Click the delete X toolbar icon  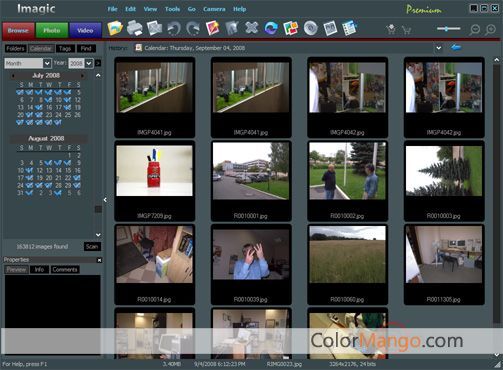pos(251,28)
